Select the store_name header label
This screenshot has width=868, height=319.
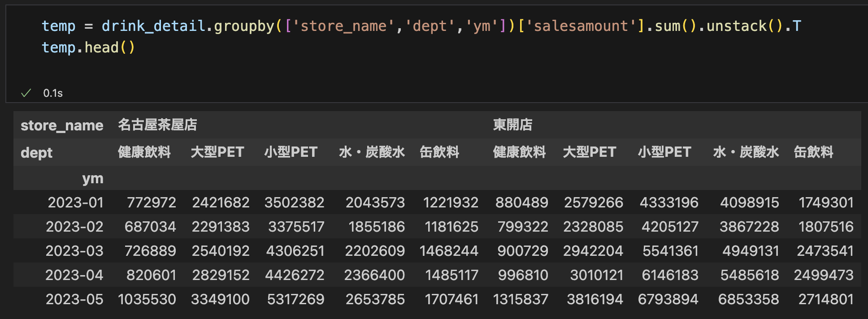point(62,125)
